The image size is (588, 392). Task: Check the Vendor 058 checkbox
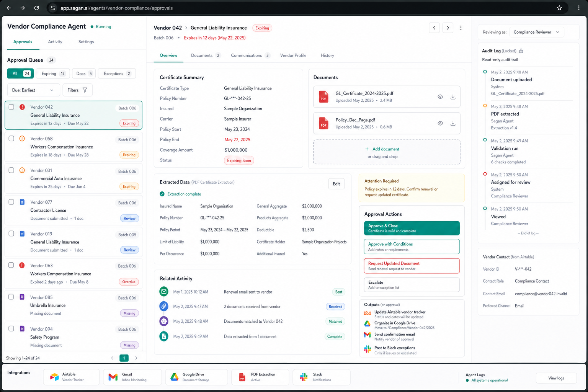[11, 139]
